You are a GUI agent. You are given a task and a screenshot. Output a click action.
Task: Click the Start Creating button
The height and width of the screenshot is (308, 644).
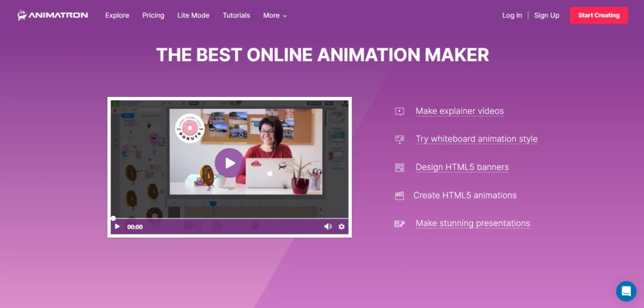[x=599, y=15]
